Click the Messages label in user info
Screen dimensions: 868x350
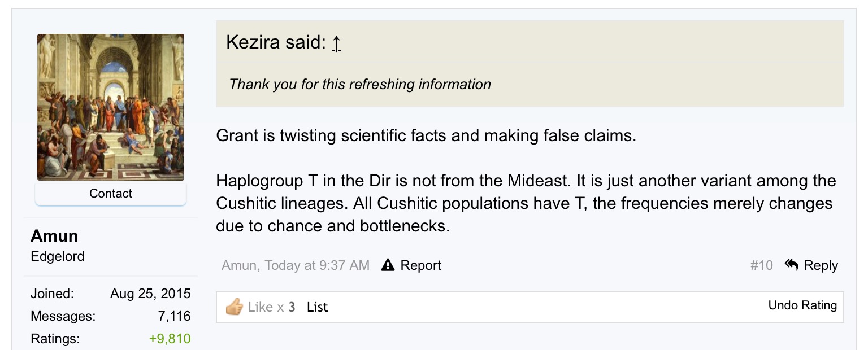[63, 316]
